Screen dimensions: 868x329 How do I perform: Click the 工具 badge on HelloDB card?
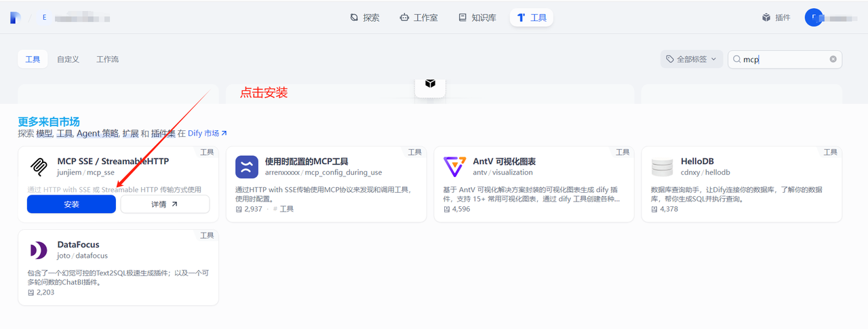(x=831, y=152)
